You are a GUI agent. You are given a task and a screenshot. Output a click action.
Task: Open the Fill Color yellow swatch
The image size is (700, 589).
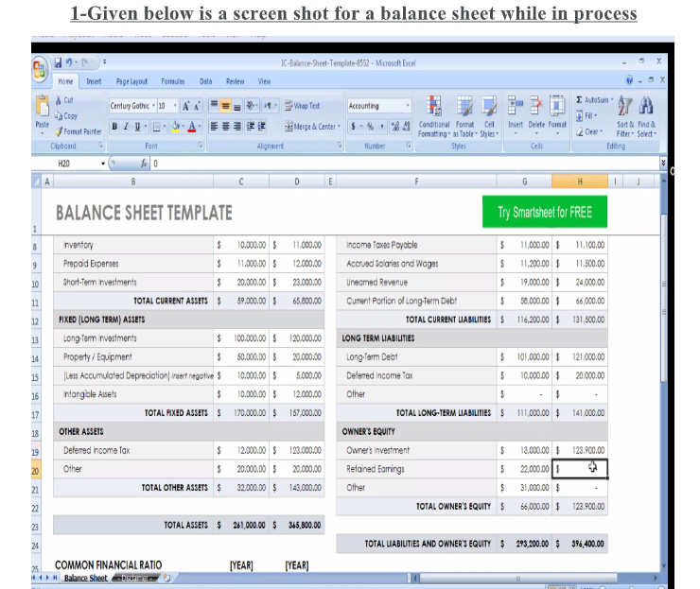[176, 127]
